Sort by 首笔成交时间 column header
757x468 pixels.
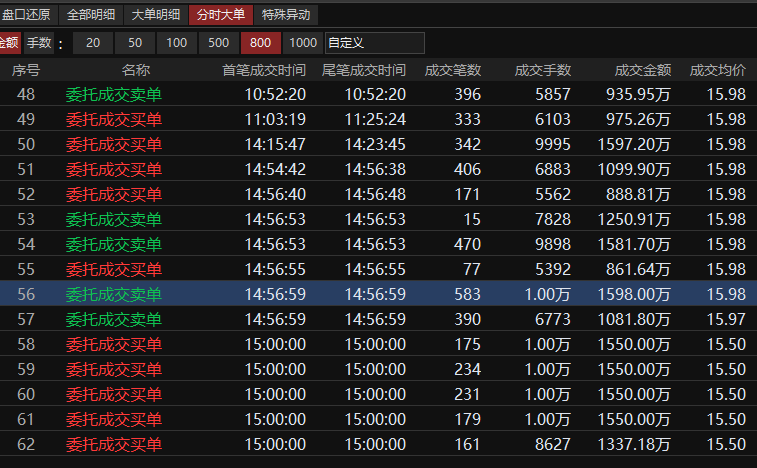[x=264, y=71]
